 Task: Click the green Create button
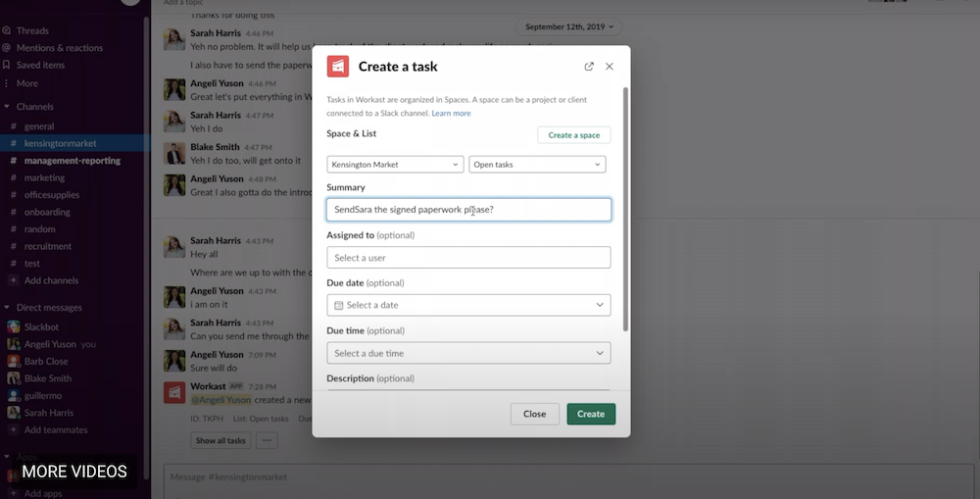click(x=591, y=414)
